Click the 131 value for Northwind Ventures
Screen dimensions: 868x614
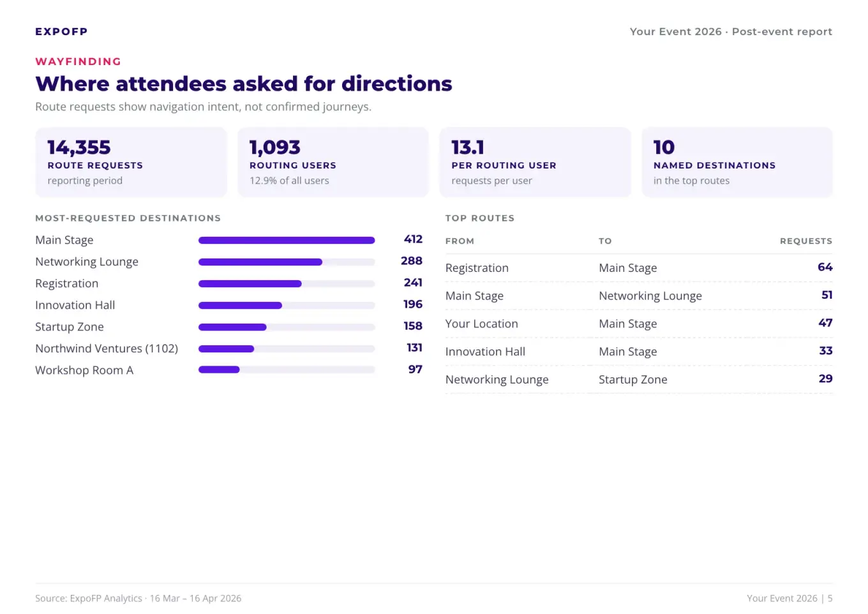click(x=415, y=348)
